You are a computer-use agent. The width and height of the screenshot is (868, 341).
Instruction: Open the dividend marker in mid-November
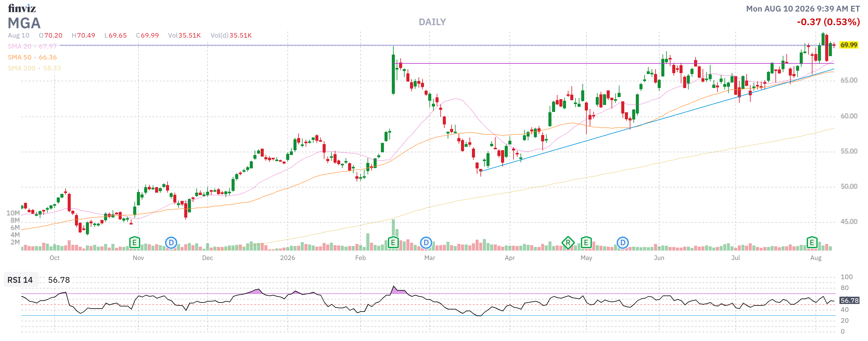tap(171, 243)
